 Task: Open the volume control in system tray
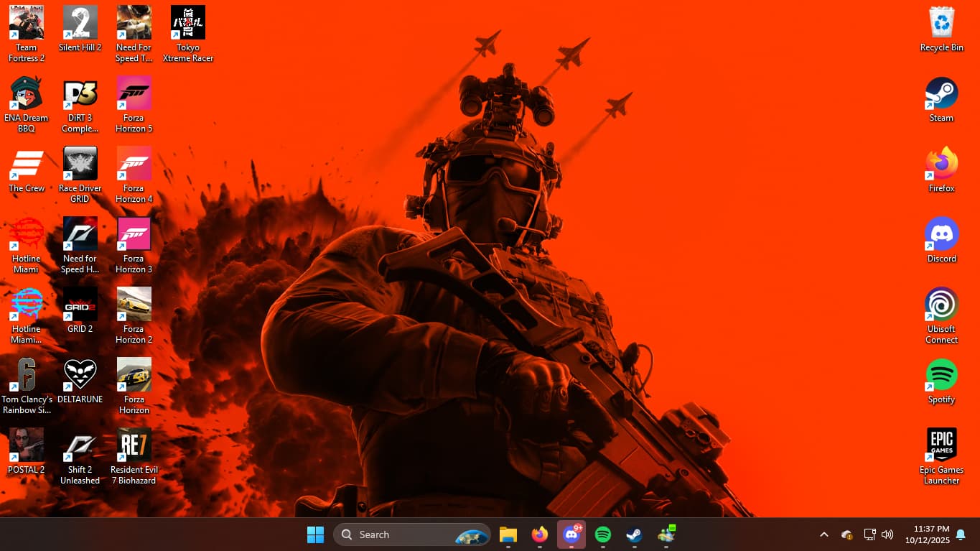tap(887, 534)
